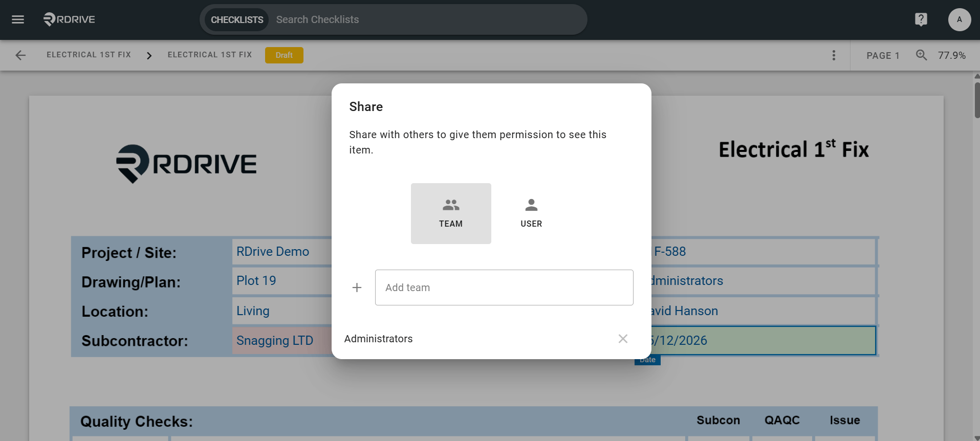Click the breadcrumb chevron separator
The image size is (980, 441).
149,55
